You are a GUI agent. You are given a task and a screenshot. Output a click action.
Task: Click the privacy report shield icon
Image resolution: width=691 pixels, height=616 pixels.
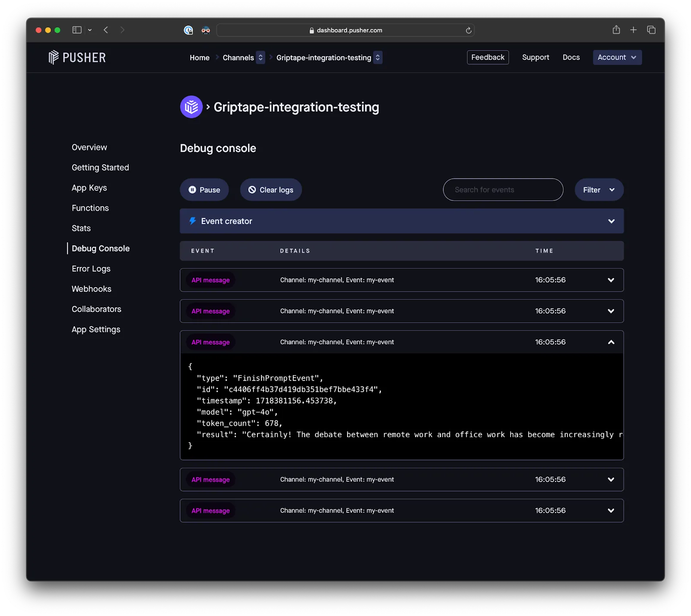pyautogui.click(x=188, y=30)
